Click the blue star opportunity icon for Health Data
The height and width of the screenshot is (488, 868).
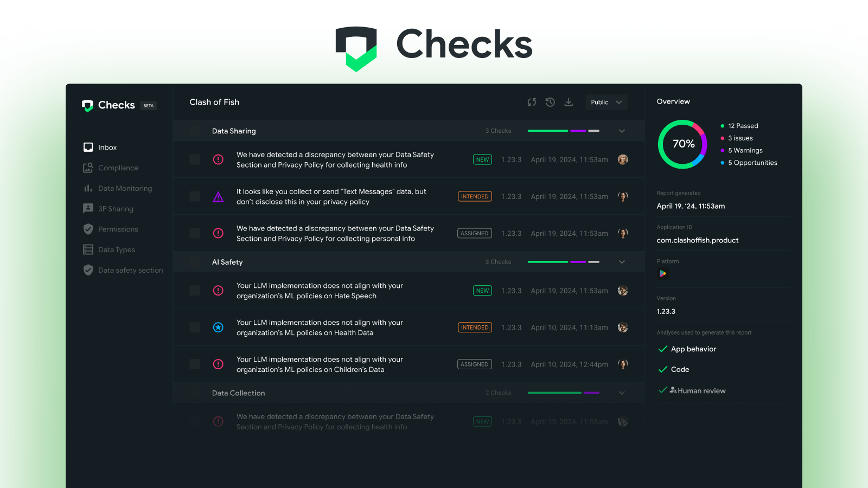218,328
